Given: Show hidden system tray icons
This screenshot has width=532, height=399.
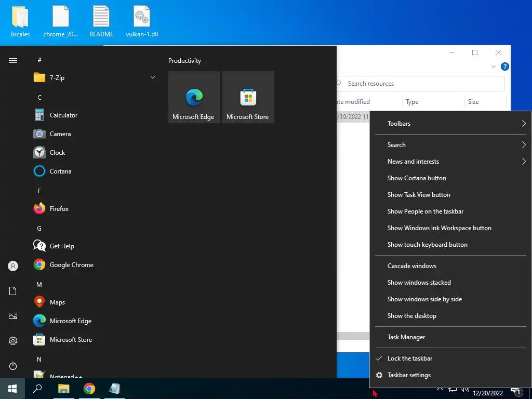Looking at the screenshot, I should coord(440,390).
